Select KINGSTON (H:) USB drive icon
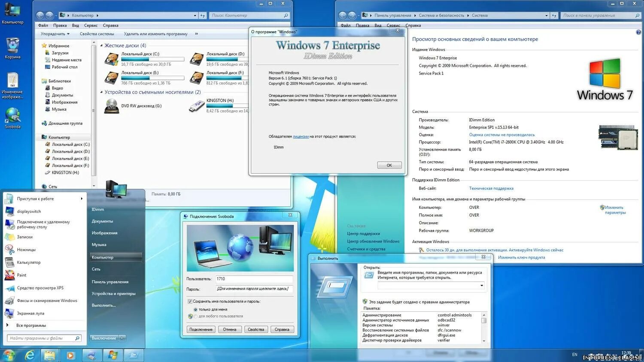 (x=197, y=106)
